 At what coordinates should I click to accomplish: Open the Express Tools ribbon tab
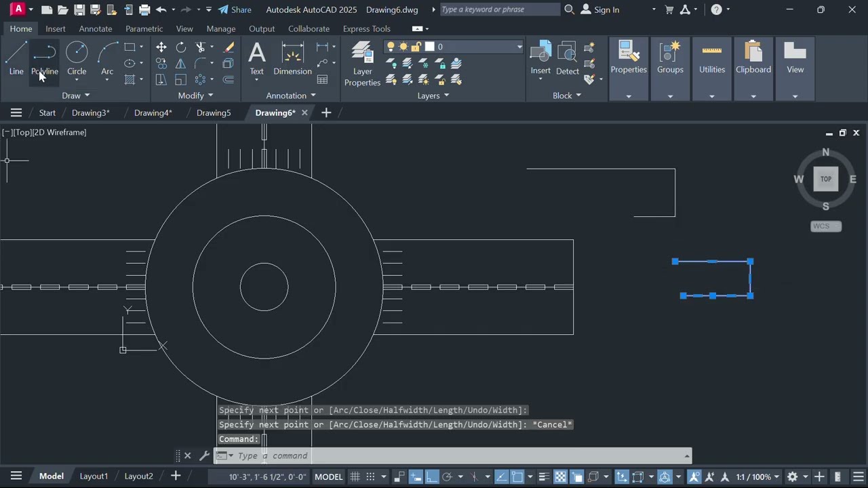pos(366,28)
